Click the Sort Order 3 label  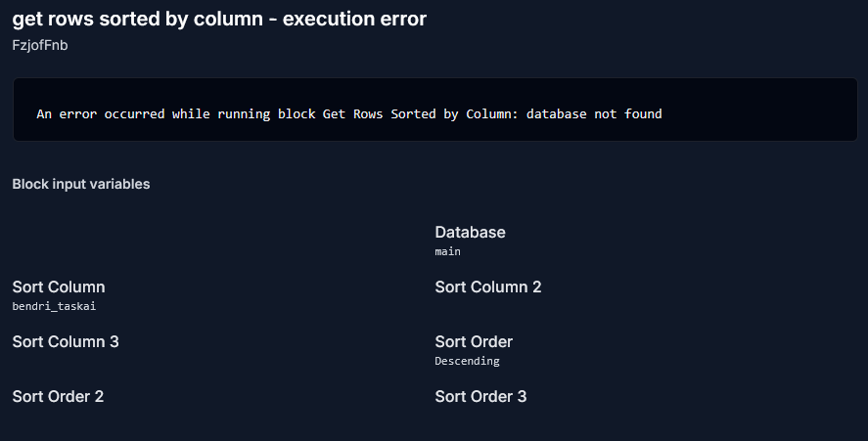coord(480,396)
